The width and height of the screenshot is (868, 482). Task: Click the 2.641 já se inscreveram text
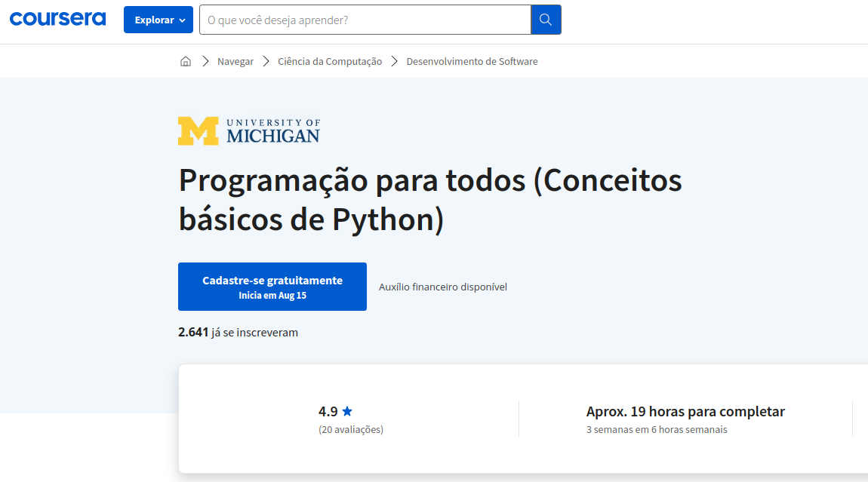click(x=237, y=332)
